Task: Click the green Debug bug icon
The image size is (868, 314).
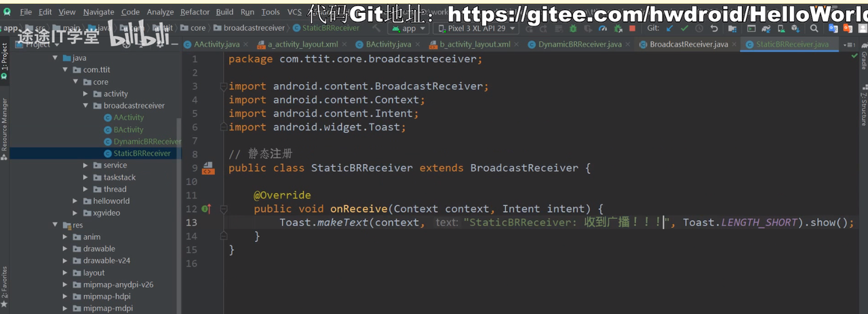Action: coord(573,28)
